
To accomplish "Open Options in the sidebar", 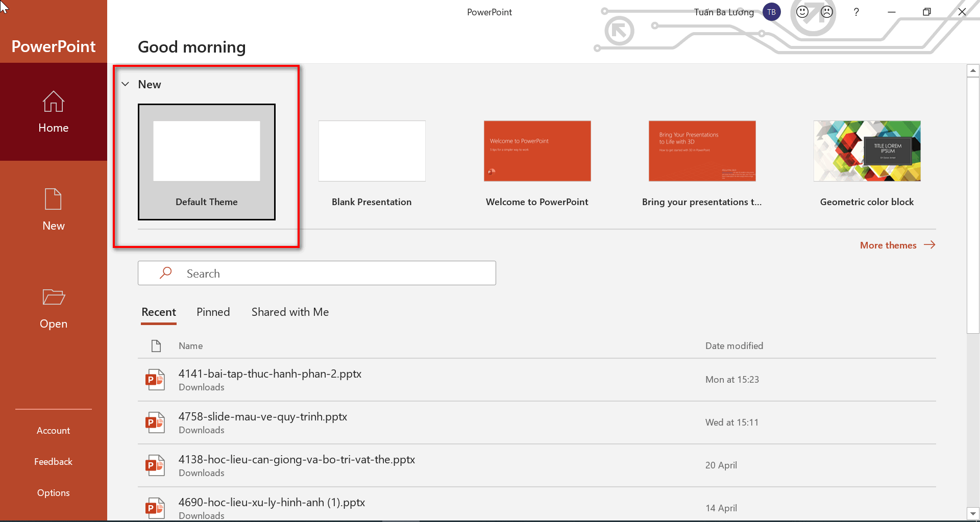I will [x=53, y=493].
